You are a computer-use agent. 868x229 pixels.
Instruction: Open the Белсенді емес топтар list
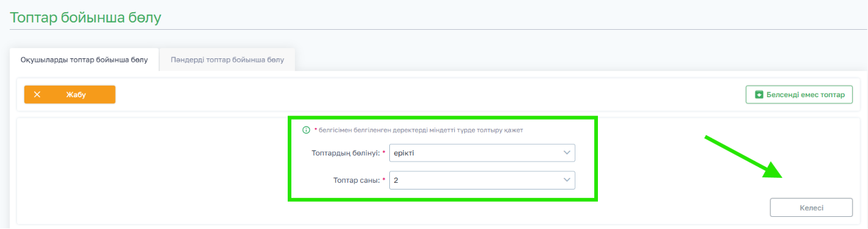click(799, 95)
